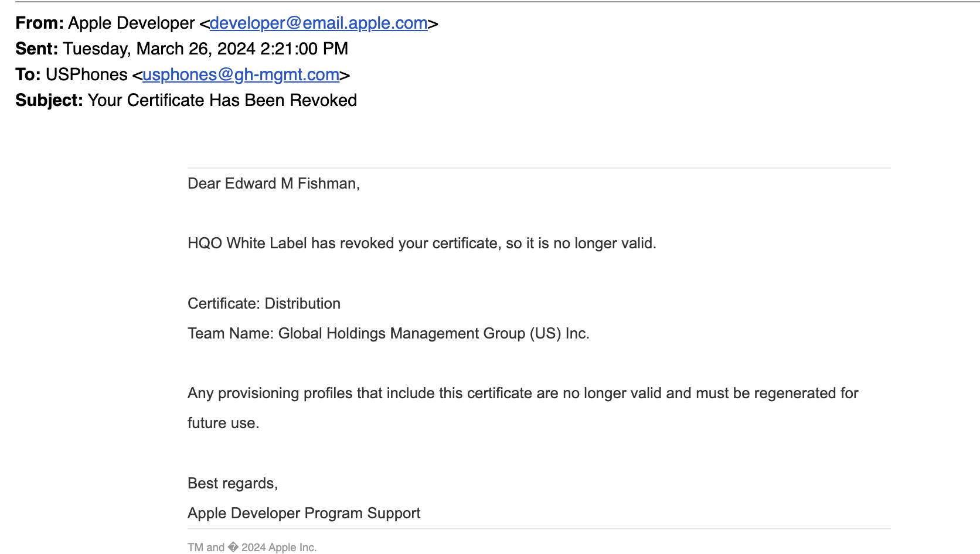Click the "Certificate: Distribution" line
This screenshot has width=980, height=554.
(264, 304)
